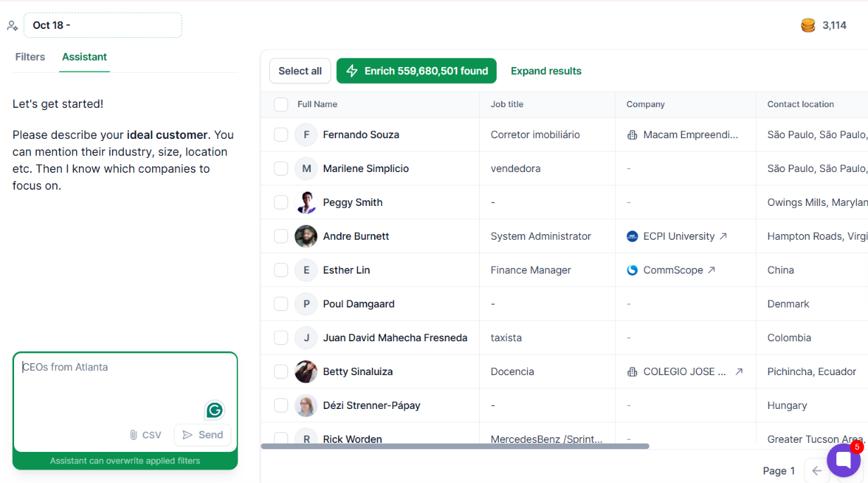Click the Company column header
Image resolution: width=868 pixels, height=483 pixels.
click(x=645, y=104)
